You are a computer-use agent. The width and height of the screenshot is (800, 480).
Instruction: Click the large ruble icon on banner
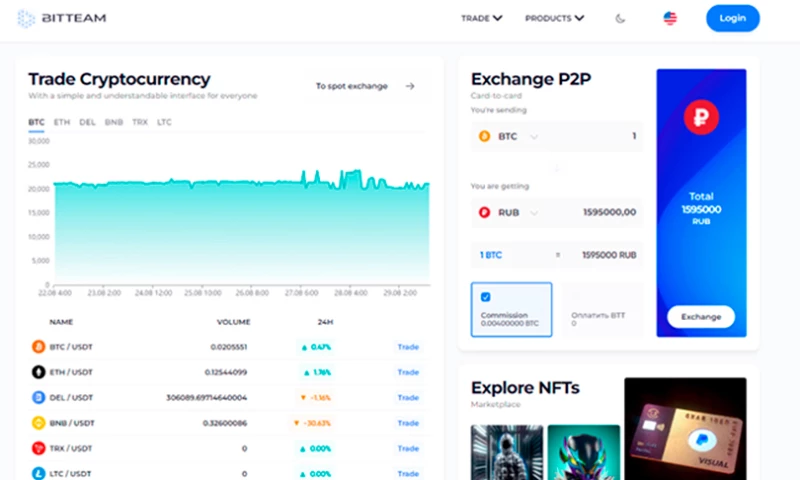[x=702, y=117]
